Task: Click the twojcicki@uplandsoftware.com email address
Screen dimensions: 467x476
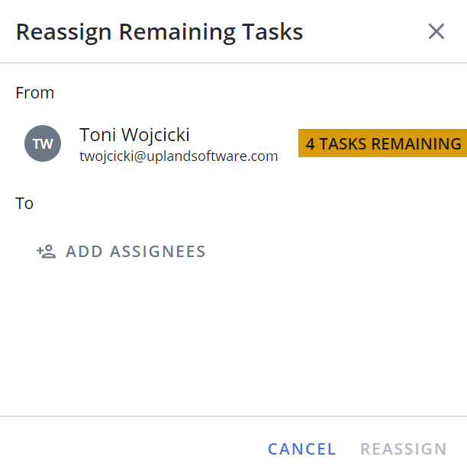Action: click(x=179, y=156)
